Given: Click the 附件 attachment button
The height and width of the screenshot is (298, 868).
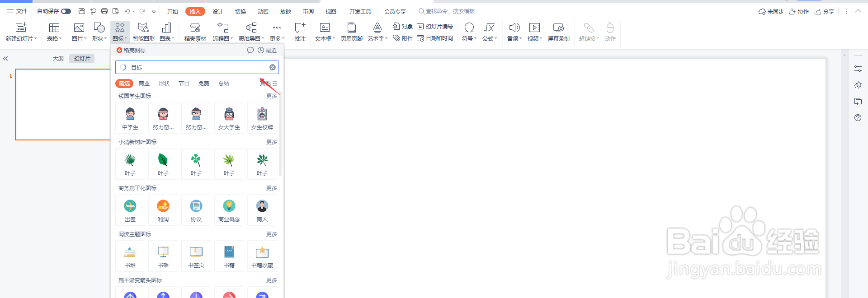Looking at the screenshot, I should pyautogui.click(x=403, y=38).
